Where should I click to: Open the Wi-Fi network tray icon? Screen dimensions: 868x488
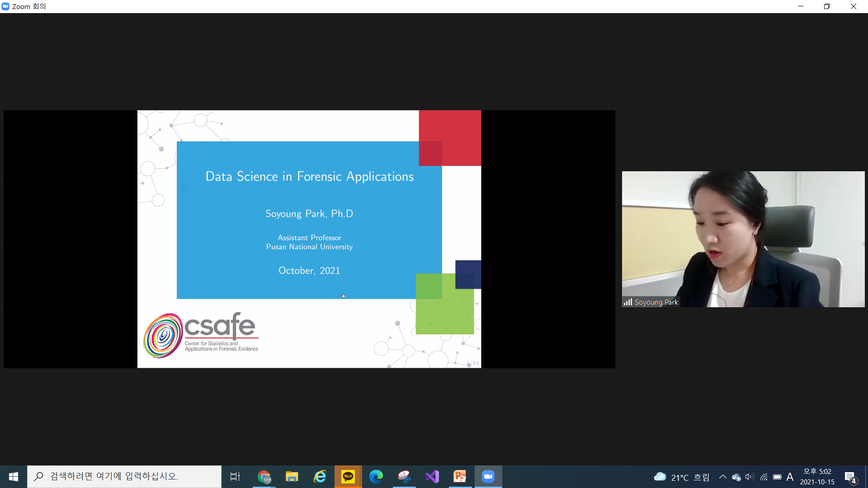click(x=764, y=477)
